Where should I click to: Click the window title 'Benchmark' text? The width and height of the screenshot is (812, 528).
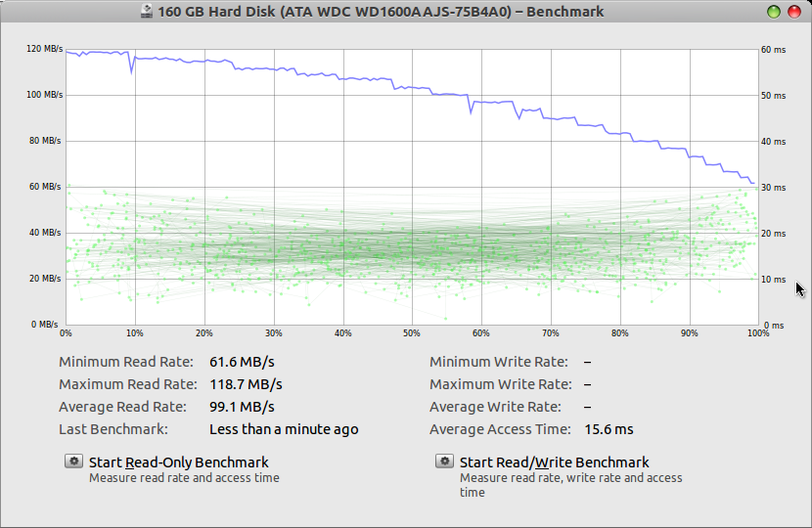coord(564,12)
